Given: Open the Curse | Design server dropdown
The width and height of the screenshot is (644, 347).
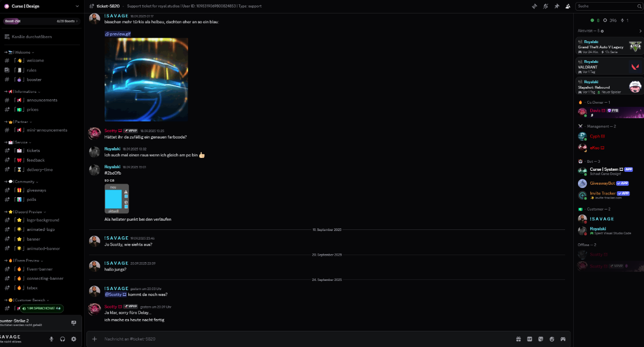Looking at the screenshot, I should (41, 6).
